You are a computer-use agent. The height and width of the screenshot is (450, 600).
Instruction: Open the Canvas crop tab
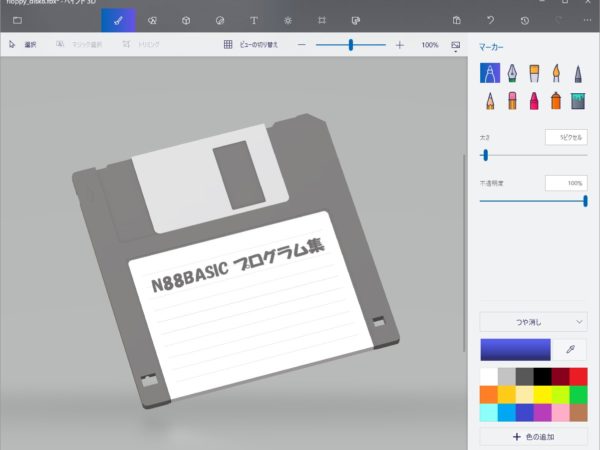(x=322, y=20)
